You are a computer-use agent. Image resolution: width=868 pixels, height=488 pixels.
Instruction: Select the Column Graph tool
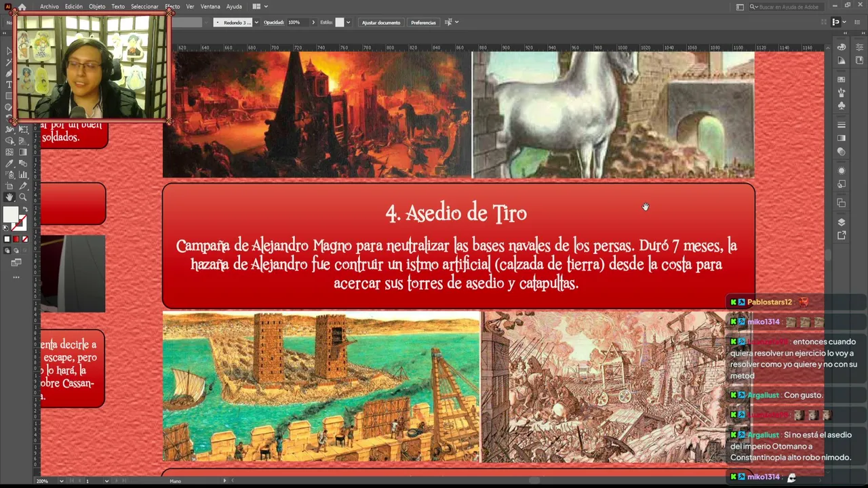22,175
